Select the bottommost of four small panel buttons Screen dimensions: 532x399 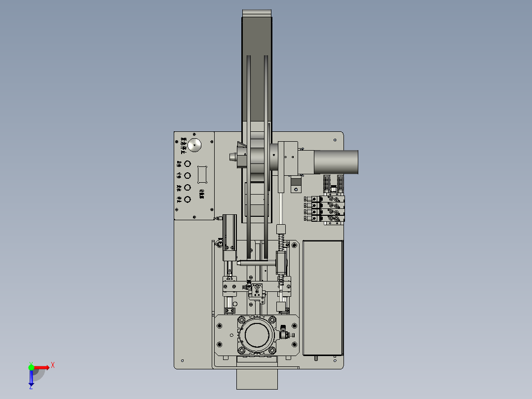pyautogui.click(x=188, y=199)
